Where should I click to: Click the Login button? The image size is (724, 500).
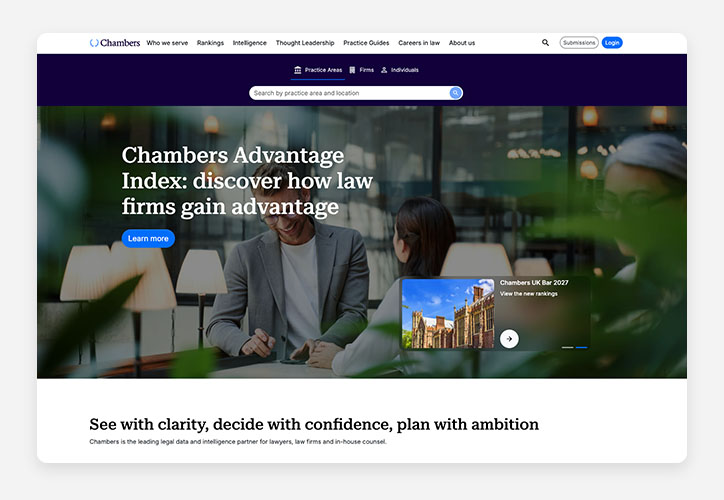click(612, 42)
